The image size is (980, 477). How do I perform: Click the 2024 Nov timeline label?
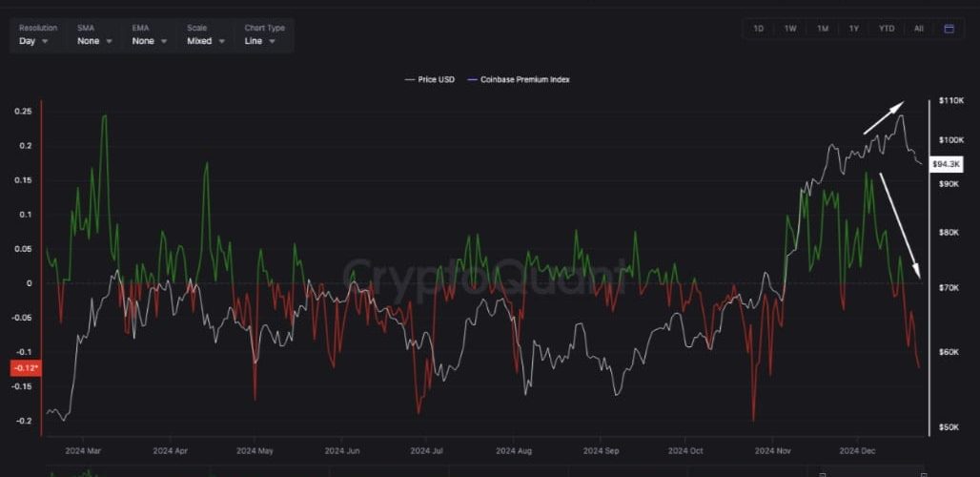tap(771, 449)
